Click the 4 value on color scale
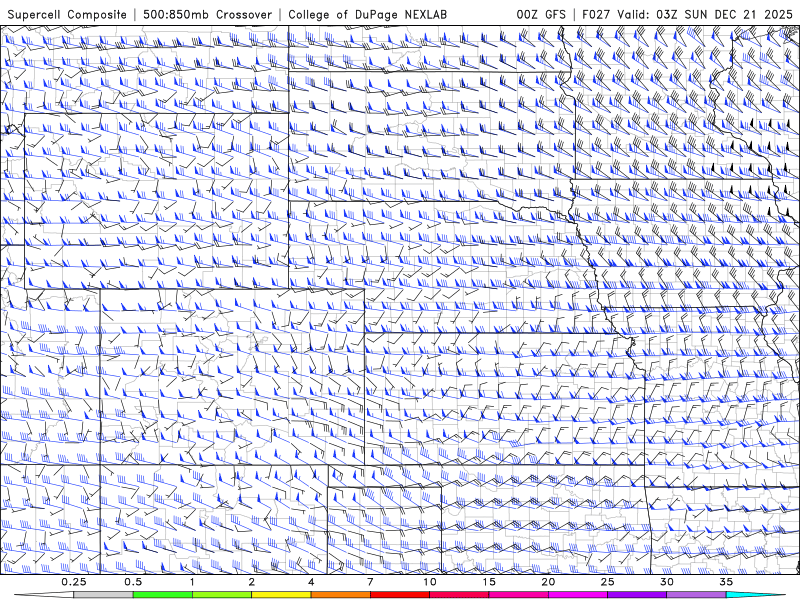This screenshot has height=600, width=800. 311,582
